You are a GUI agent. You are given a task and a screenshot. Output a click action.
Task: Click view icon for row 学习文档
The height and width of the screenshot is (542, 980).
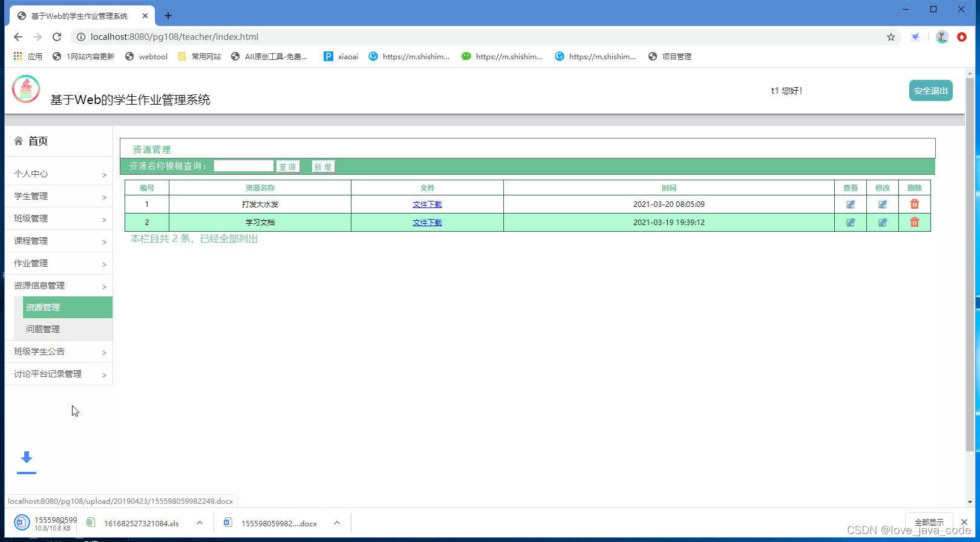[x=850, y=223]
